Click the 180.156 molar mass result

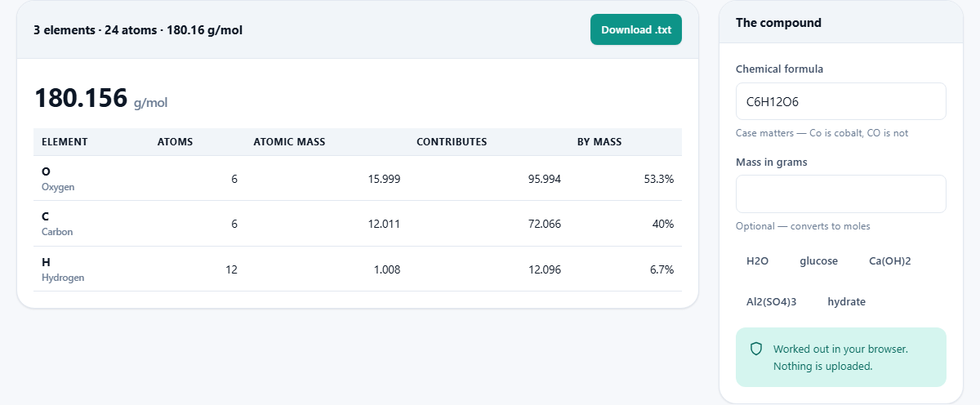coord(81,98)
